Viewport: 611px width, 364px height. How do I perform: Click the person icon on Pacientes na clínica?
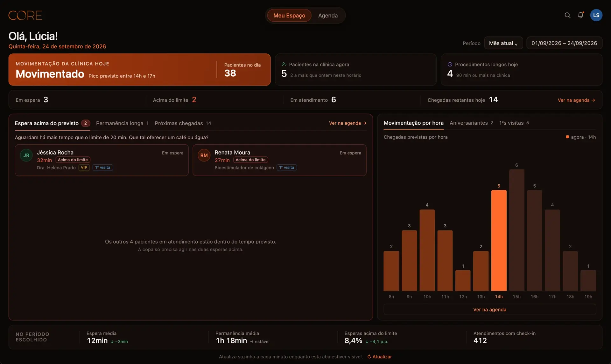pos(284,65)
